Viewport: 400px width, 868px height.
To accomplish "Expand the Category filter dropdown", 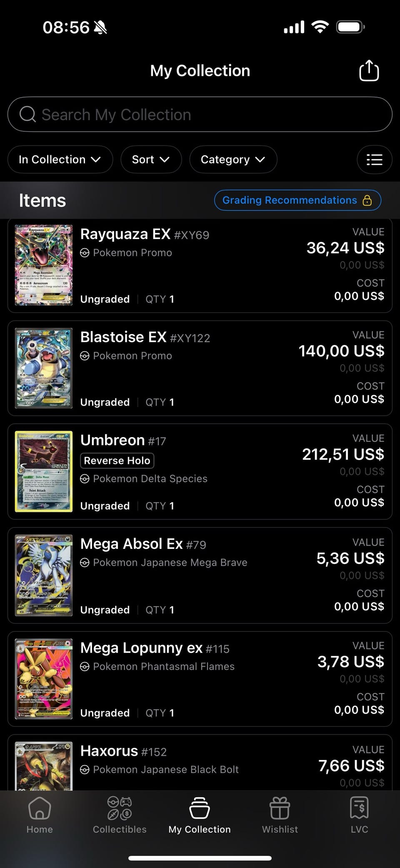I will (x=233, y=159).
